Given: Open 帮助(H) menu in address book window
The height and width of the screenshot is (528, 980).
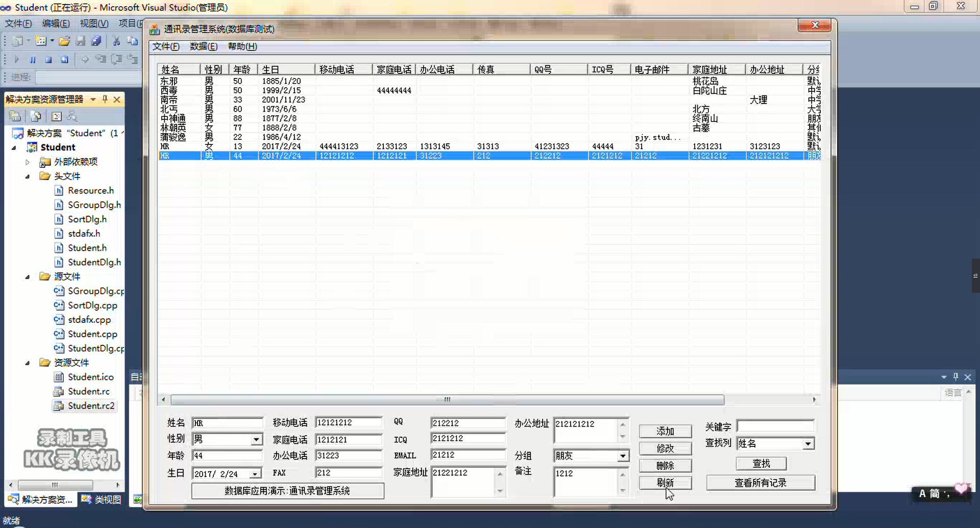Looking at the screenshot, I should tap(242, 46).
